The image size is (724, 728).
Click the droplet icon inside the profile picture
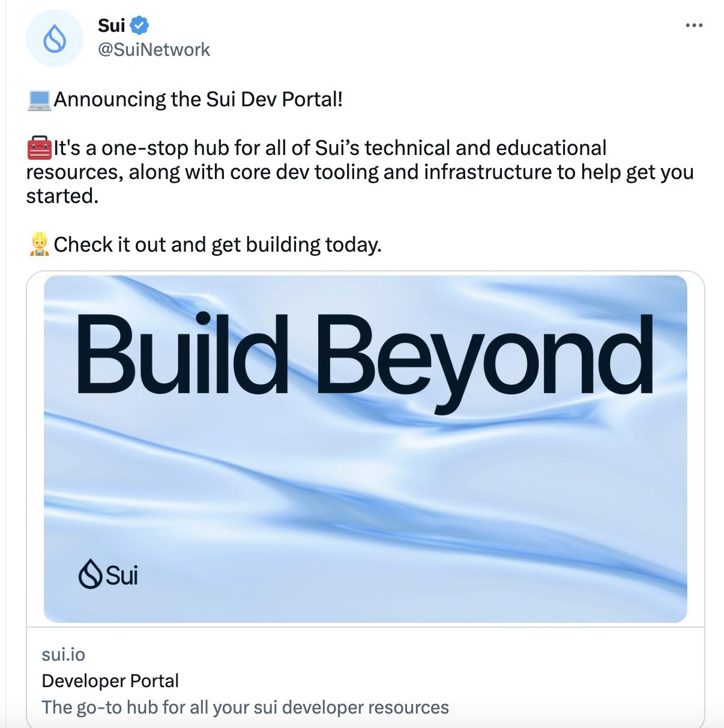click(x=55, y=37)
